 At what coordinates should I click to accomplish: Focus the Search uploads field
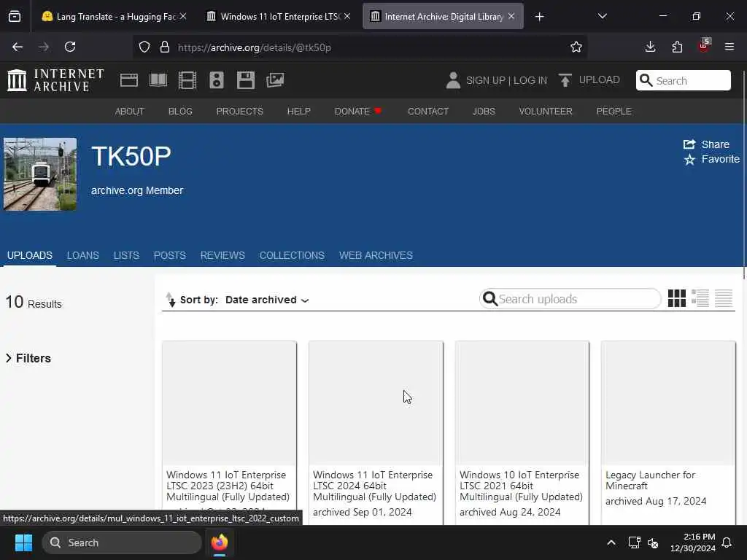coord(570,299)
